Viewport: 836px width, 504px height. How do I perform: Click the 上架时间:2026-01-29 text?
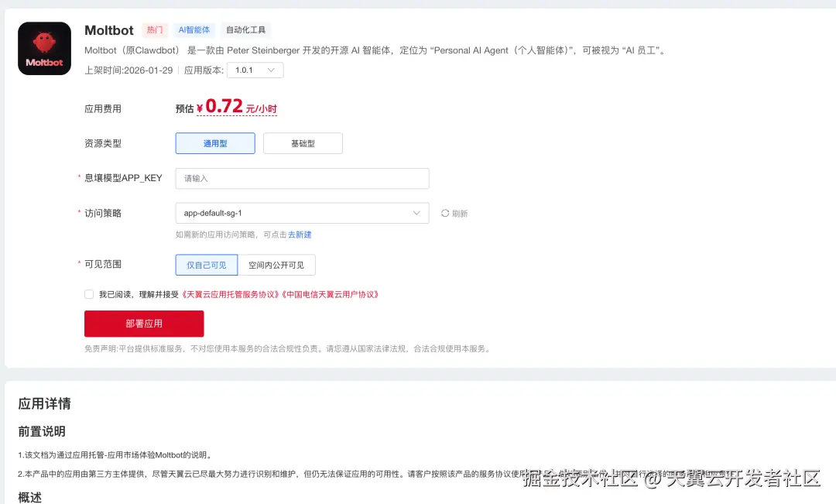pyautogui.click(x=128, y=70)
